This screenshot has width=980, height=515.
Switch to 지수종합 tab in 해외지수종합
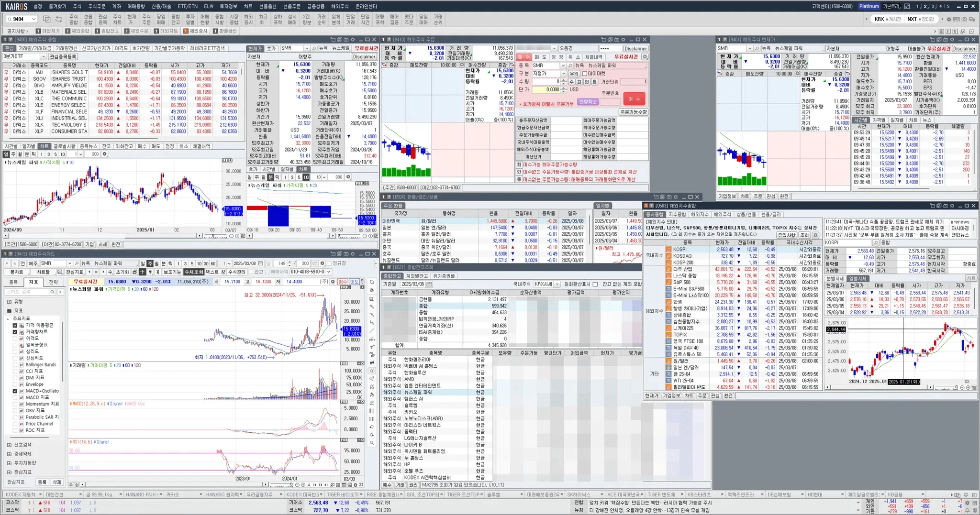click(677, 214)
